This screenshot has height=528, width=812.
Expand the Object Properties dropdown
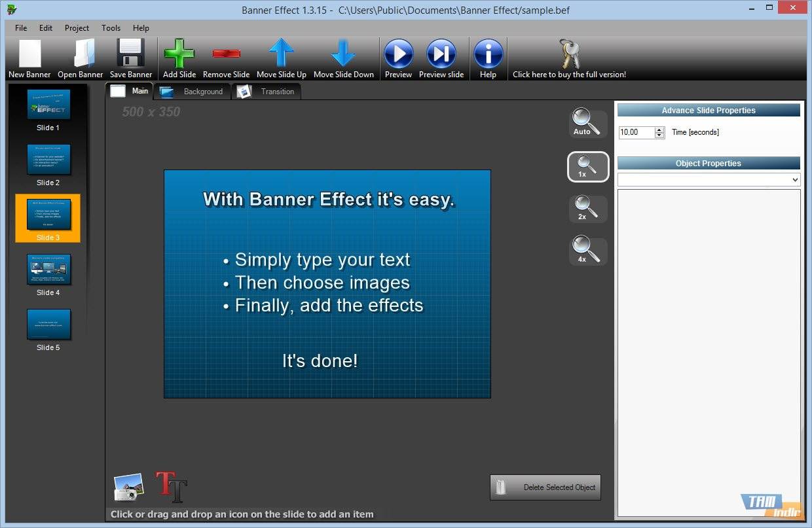point(795,180)
